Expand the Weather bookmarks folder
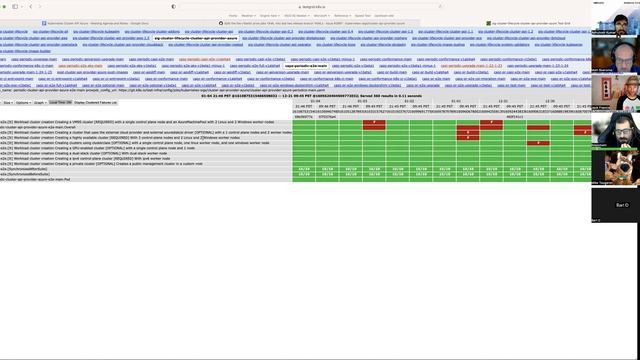This screenshot has width=640, height=360. coord(249,16)
